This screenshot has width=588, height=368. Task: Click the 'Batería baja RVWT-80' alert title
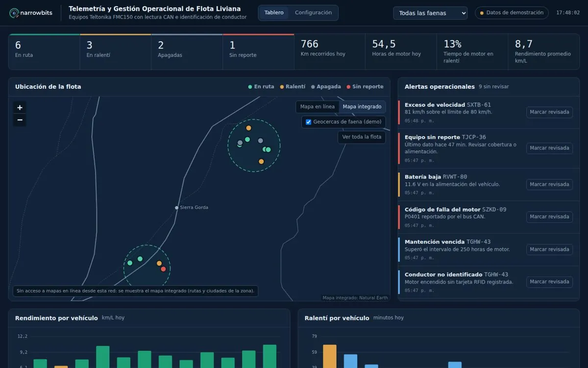(x=436, y=177)
